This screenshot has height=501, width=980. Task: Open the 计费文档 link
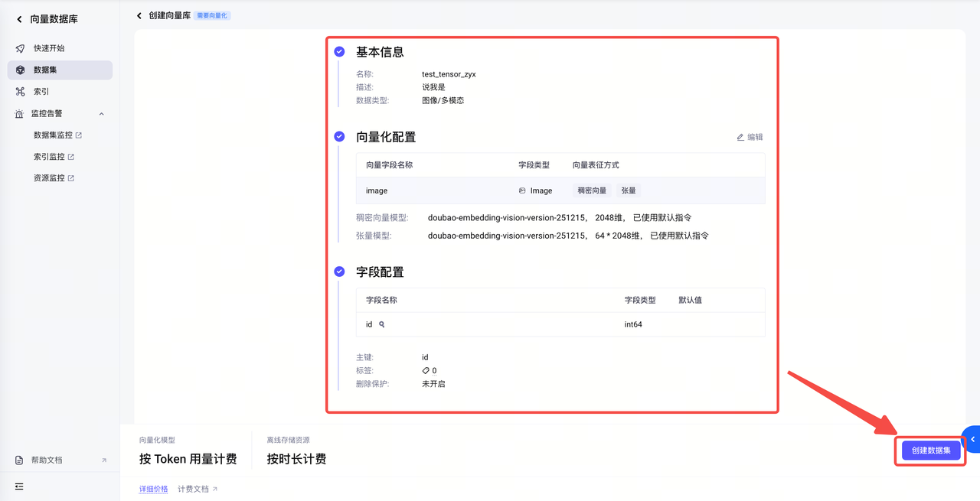click(x=198, y=489)
